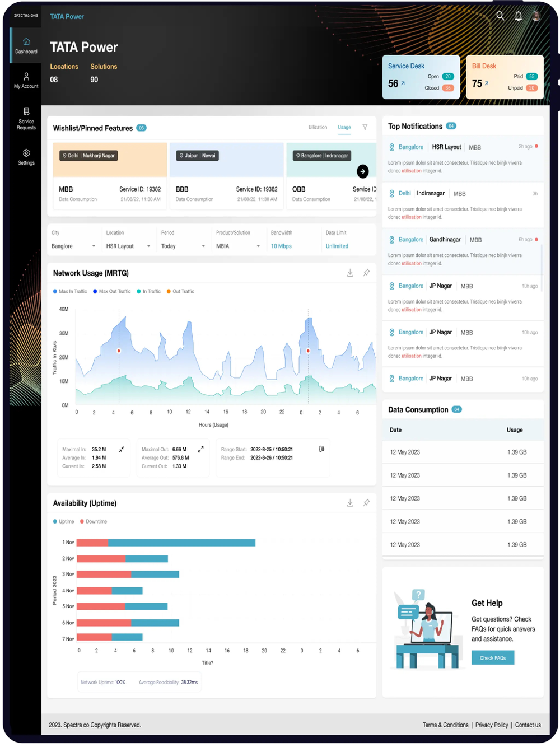
Task: Toggle Uptime legend in Availability chart
Action: click(x=64, y=521)
